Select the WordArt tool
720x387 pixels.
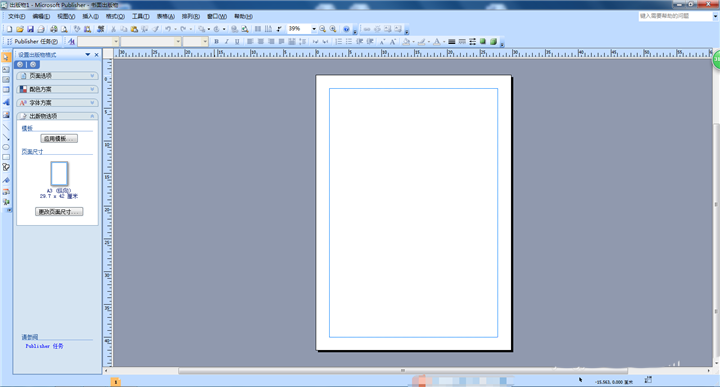click(6, 102)
